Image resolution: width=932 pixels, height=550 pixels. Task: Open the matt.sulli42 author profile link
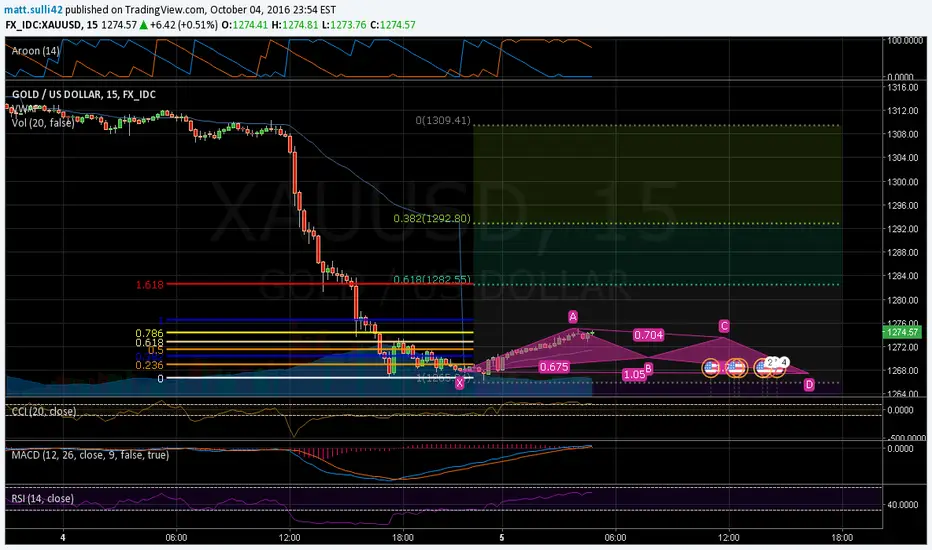point(34,10)
